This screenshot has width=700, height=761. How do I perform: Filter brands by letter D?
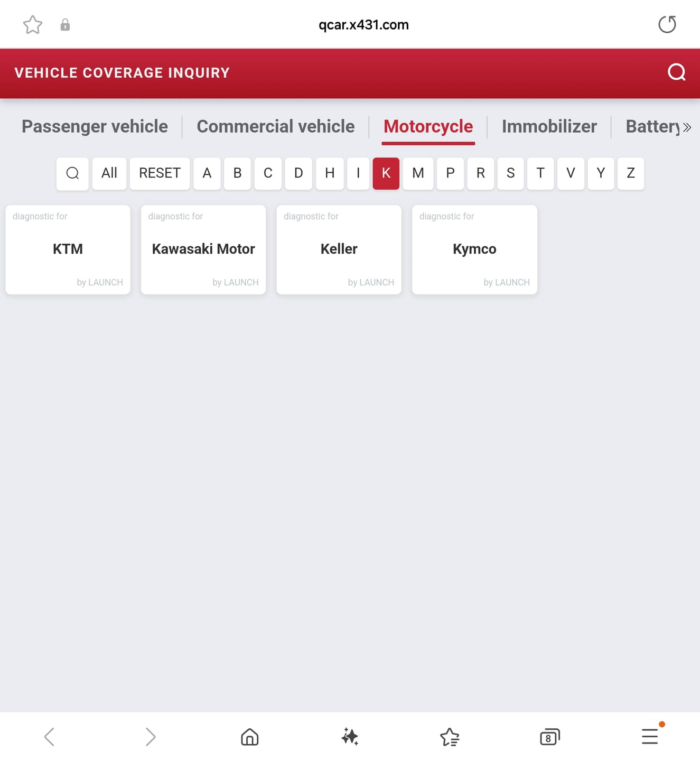click(x=298, y=173)
